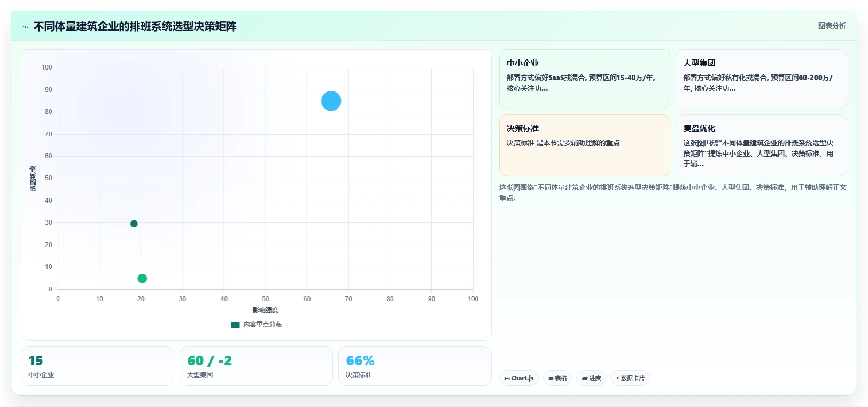Click the chart summary paragraph below the cards

pyautogui.click(x=672, y=193)
